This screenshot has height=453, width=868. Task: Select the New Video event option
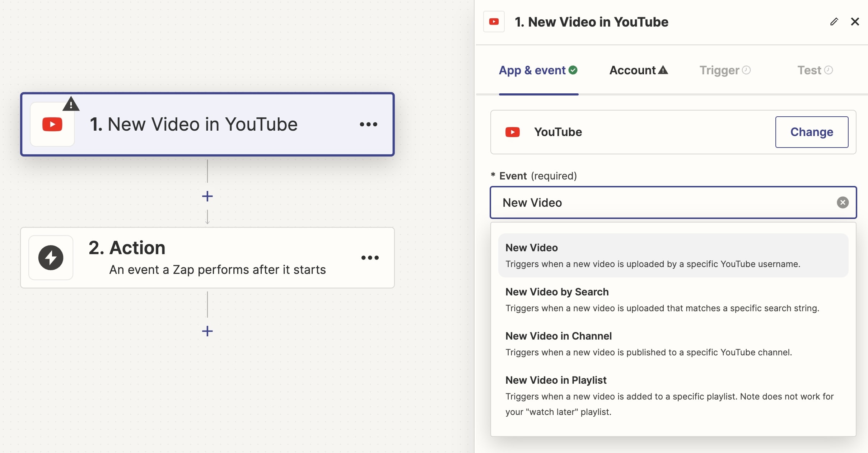(673, 256)
